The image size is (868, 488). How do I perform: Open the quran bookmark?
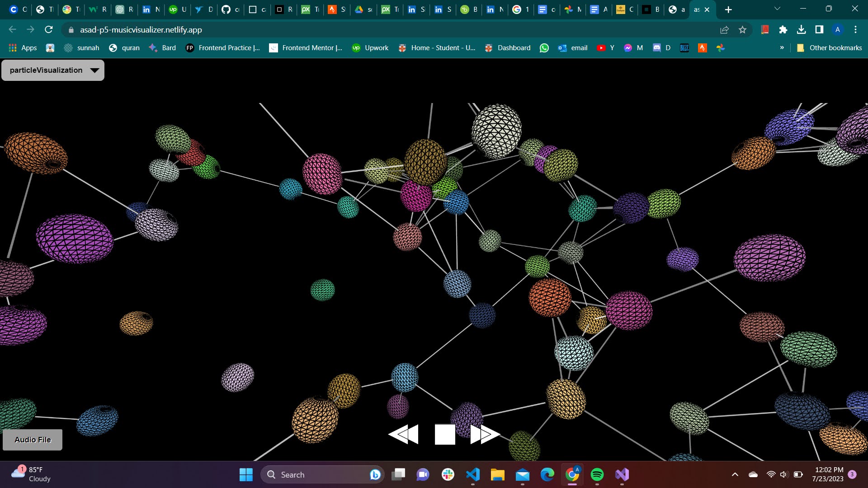pyautogui.click(x=124, y=48)
